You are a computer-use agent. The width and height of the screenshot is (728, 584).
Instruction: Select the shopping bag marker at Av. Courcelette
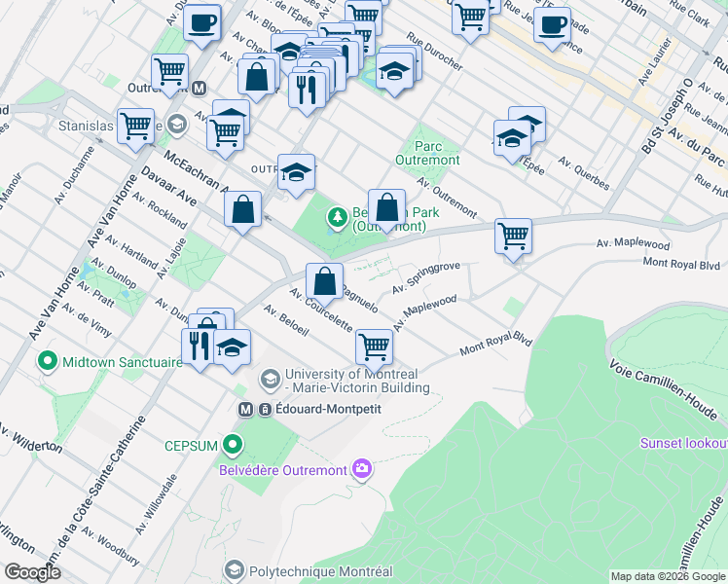[x=324, y=283]
